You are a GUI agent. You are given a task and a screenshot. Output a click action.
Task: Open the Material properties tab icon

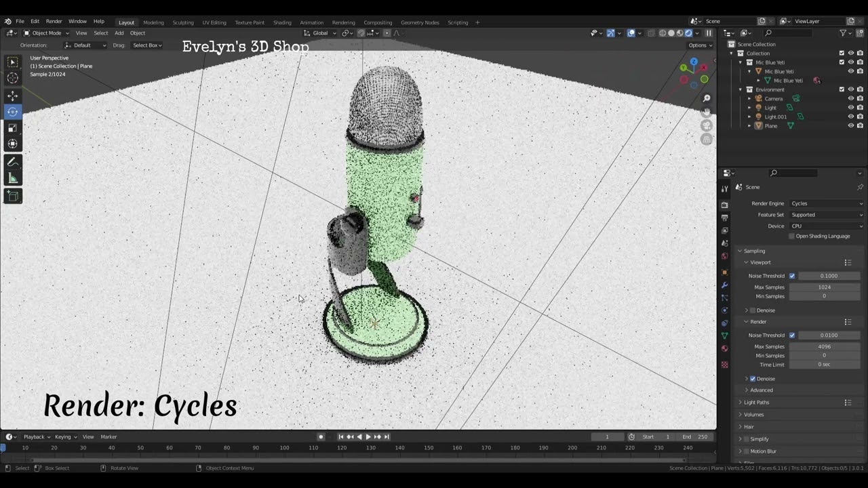(x=725, y=348)
